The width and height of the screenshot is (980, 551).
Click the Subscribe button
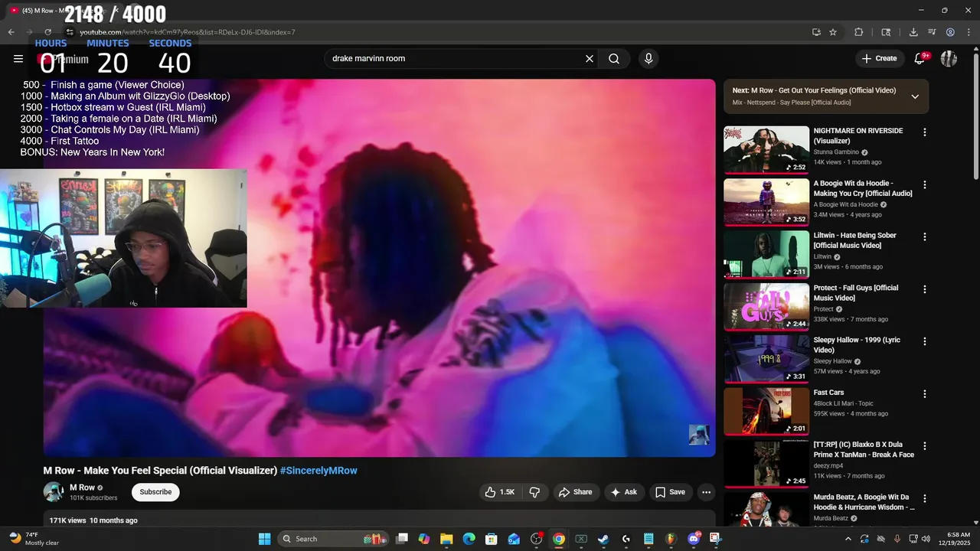click(x=155, y=492)
